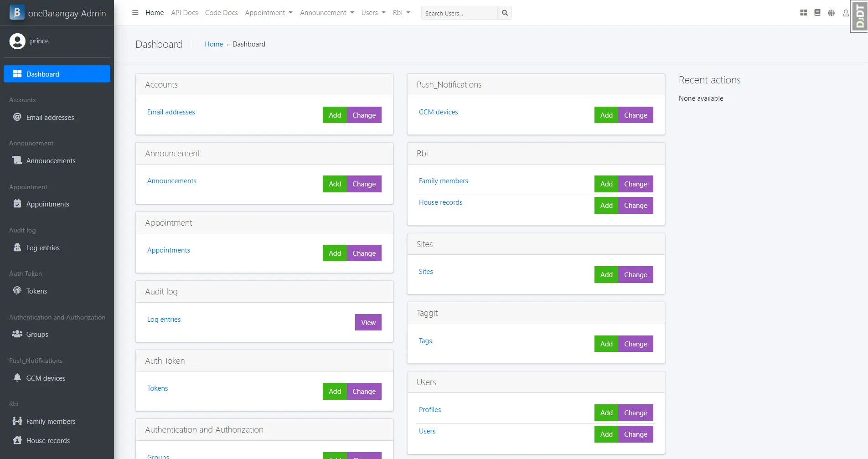The image size is (868, 459).
Task: Expand the Appointment dropdown in navbar
Action: [x=269, y=13]
